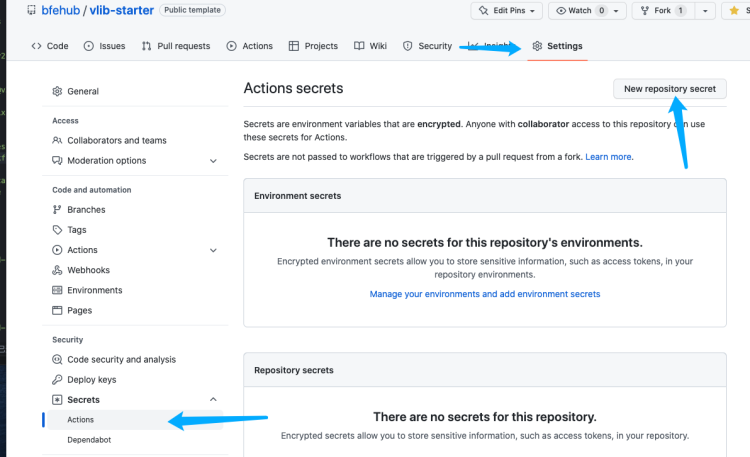
Task: Click the Wiki book icon
Action: [x=359, y=46]
